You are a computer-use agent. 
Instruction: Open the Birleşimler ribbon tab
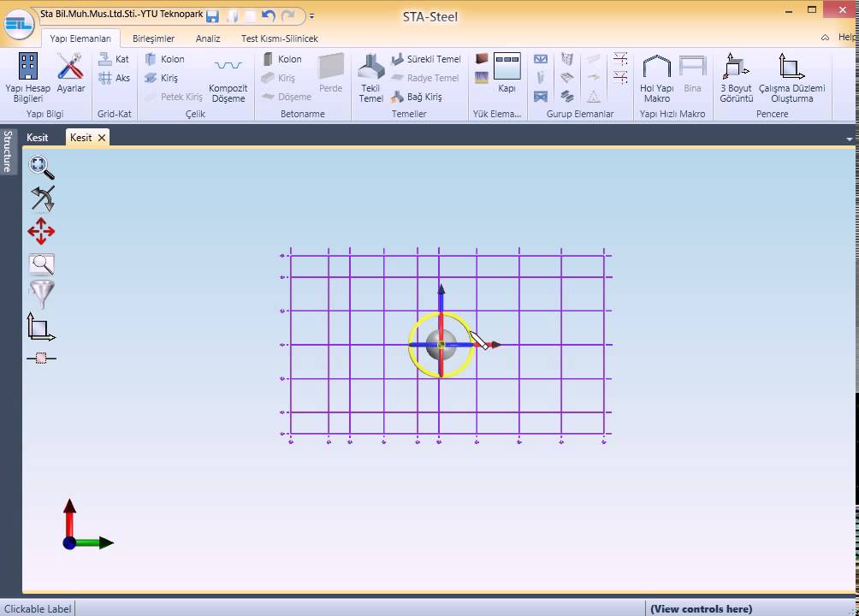[153, 38]
